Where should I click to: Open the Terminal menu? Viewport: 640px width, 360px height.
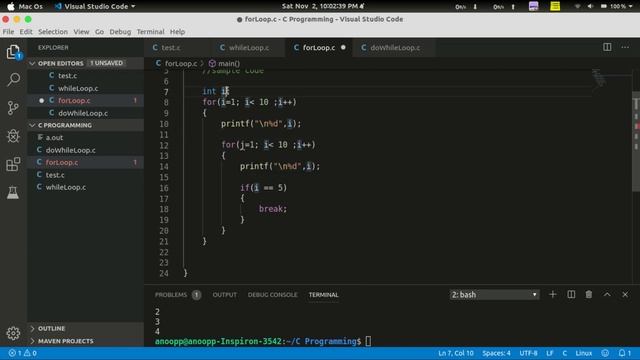point(150,32)
